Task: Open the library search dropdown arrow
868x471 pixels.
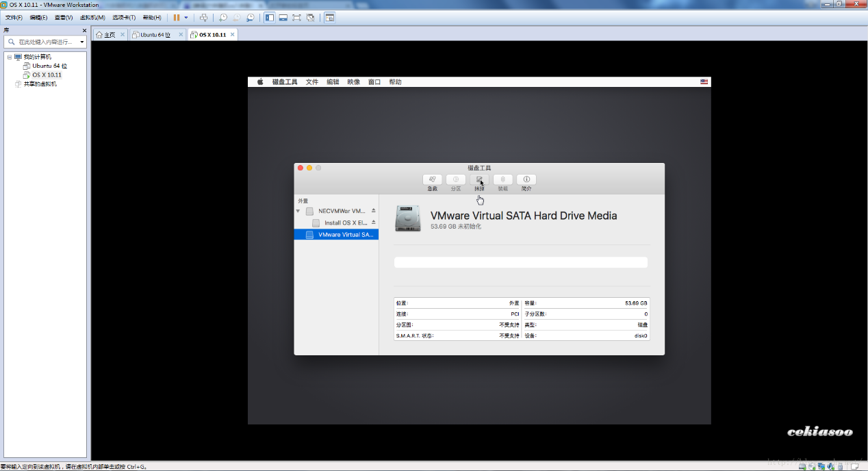Action: point(82,42)
